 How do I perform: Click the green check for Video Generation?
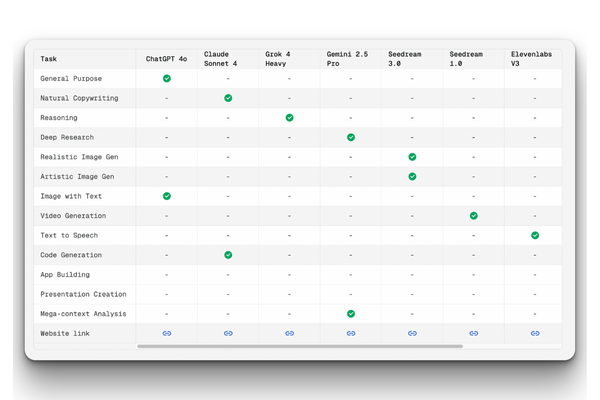pos(474,216)
